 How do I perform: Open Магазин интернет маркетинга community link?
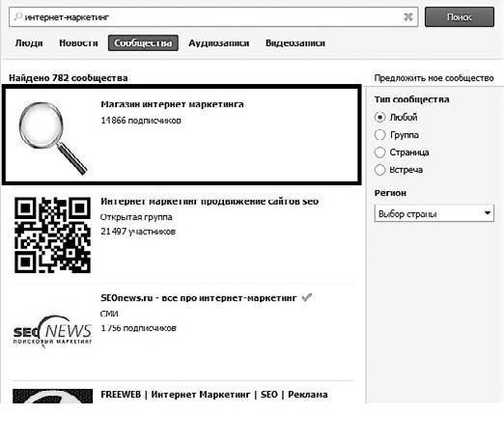point(172,104)
